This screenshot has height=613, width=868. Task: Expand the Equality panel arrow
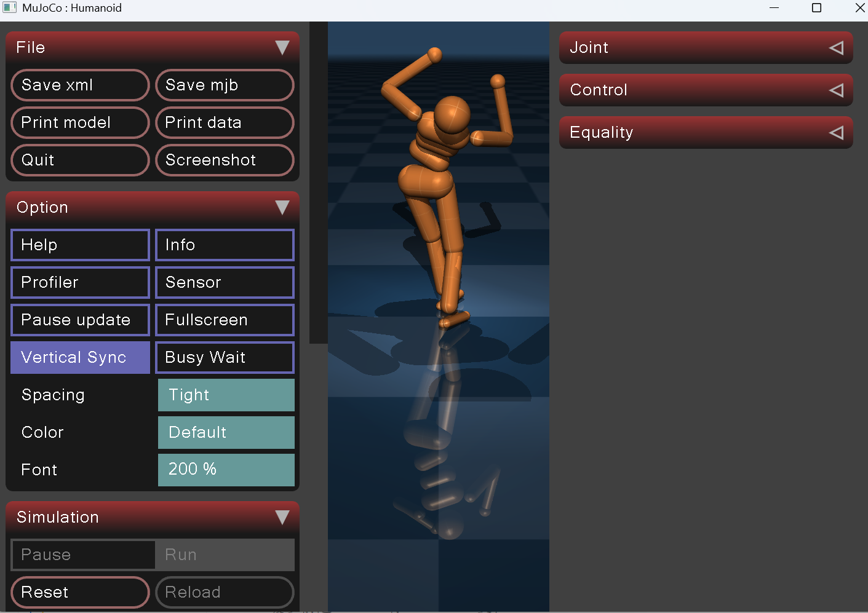pos(836,133)
